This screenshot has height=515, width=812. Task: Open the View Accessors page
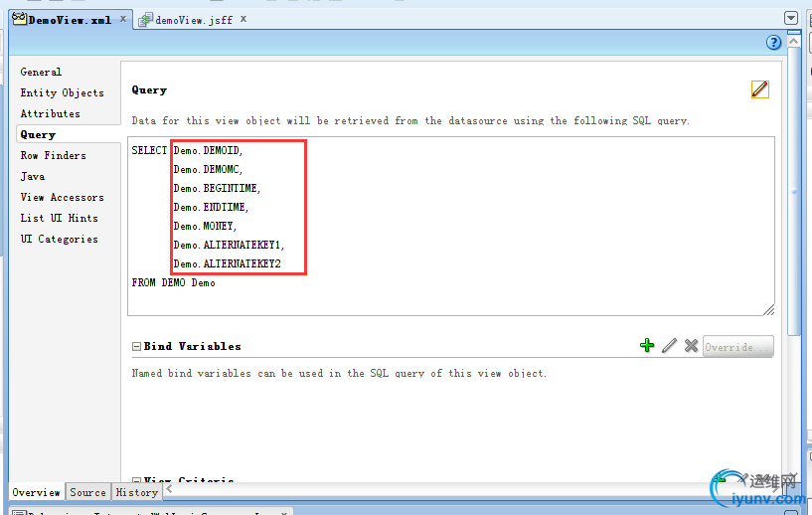pyautogui.click(x=63, y=198)
